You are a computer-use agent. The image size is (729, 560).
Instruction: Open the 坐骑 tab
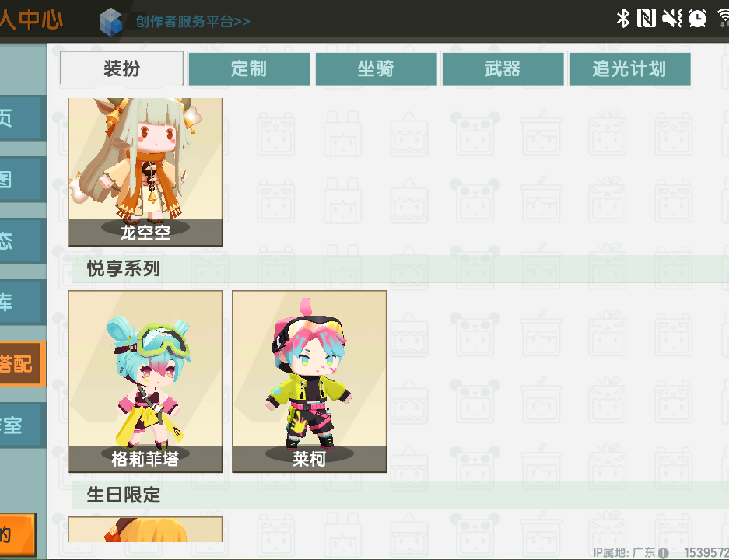376,68
